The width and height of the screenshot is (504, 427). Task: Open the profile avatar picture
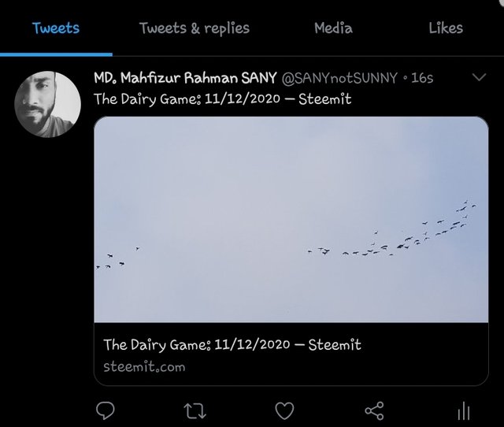(47, 104)
